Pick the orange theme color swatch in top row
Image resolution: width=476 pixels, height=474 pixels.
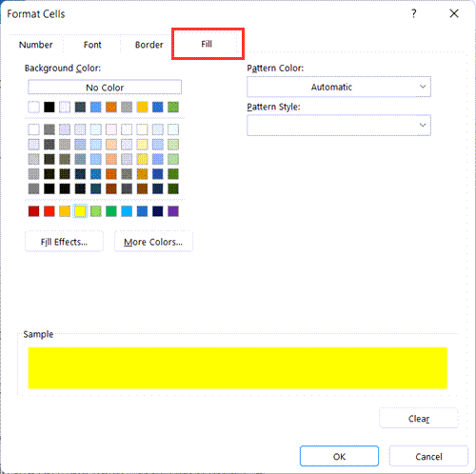click(111, 108)
